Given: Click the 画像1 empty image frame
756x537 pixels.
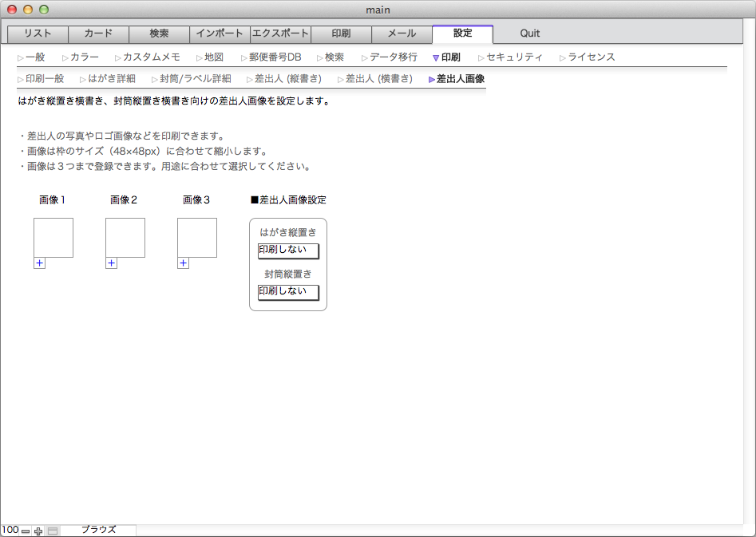Looking at the screenshot, I should (53, 238).
